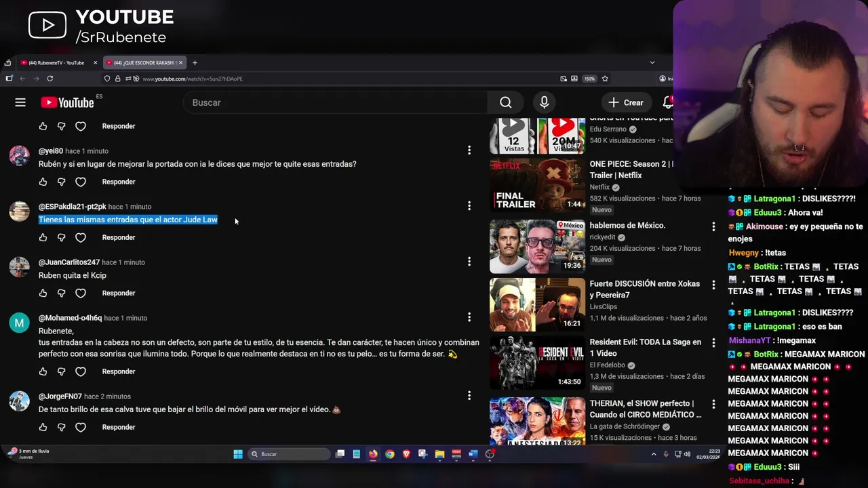868x488 pixels.
Task: Close the RubeneteTV - YouTube tab
Action: (x=96, y=62)
